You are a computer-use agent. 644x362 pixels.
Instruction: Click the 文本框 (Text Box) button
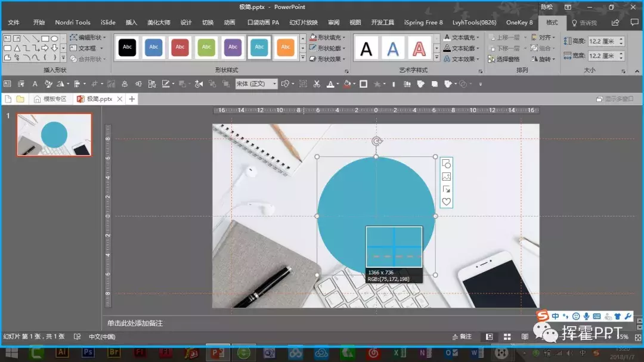[x=86, y=48]
